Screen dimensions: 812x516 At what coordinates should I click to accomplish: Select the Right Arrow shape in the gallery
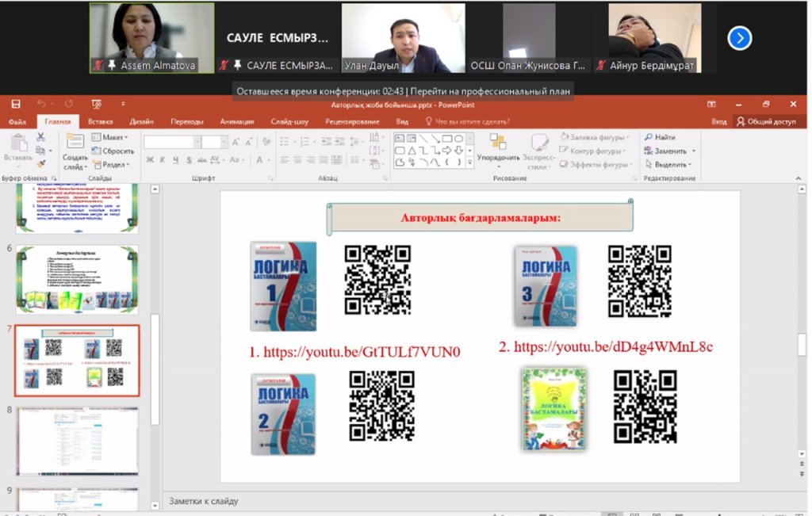(x=447, y=151)
